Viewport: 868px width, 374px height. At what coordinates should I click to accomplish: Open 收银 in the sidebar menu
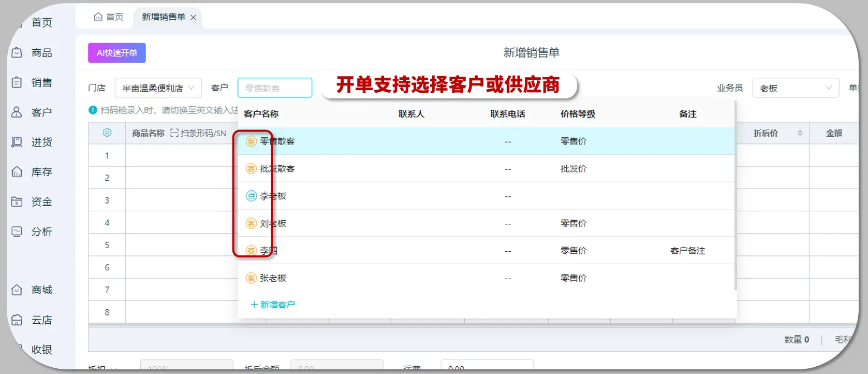pos(41,350)
